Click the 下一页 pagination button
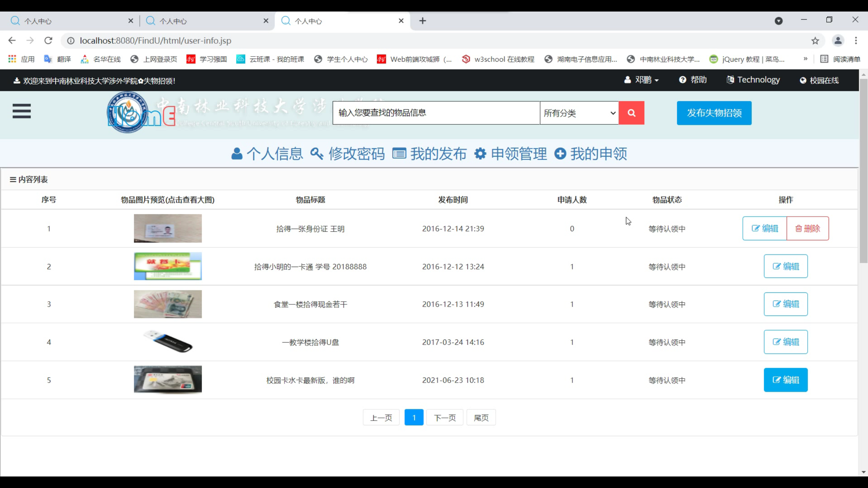The image size is (868, 488). (445, 418)
